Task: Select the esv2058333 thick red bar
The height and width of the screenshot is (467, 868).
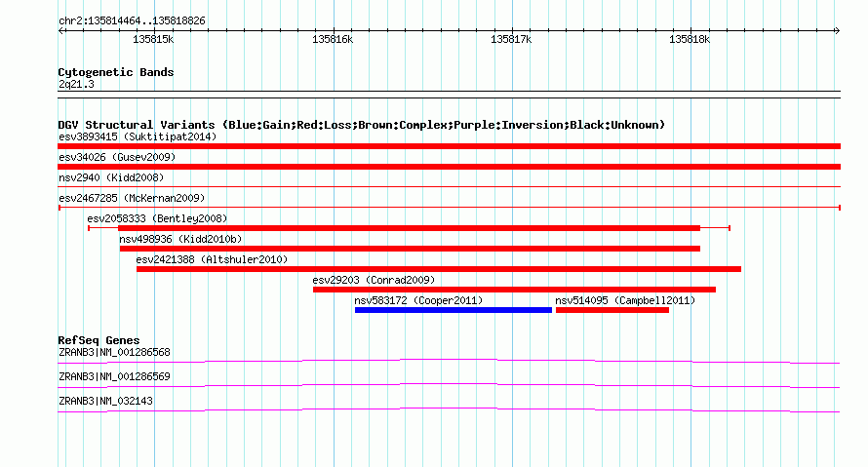Action: (x=409, y=228)
